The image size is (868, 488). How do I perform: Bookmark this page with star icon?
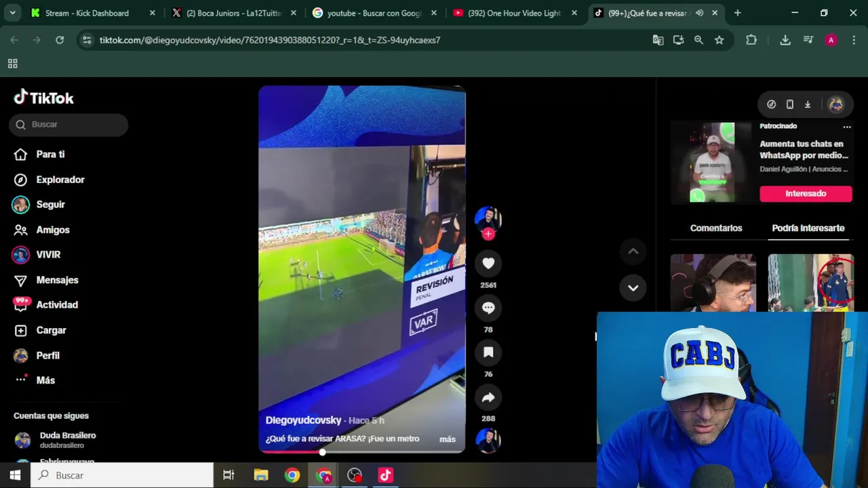719,40
